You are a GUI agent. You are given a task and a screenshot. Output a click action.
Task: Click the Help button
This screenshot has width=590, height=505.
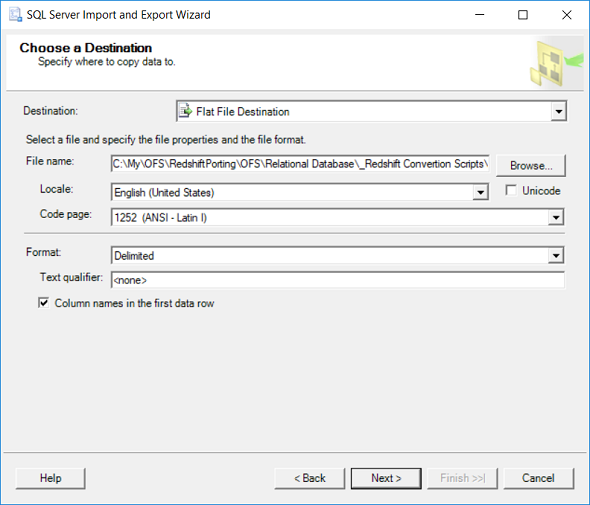coord(50,478)
